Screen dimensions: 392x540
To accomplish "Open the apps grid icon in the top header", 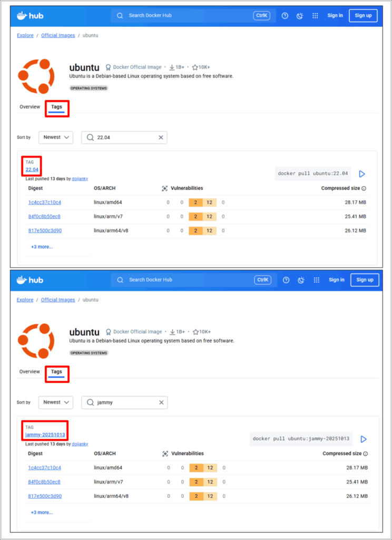I will (x=315, y=15).
